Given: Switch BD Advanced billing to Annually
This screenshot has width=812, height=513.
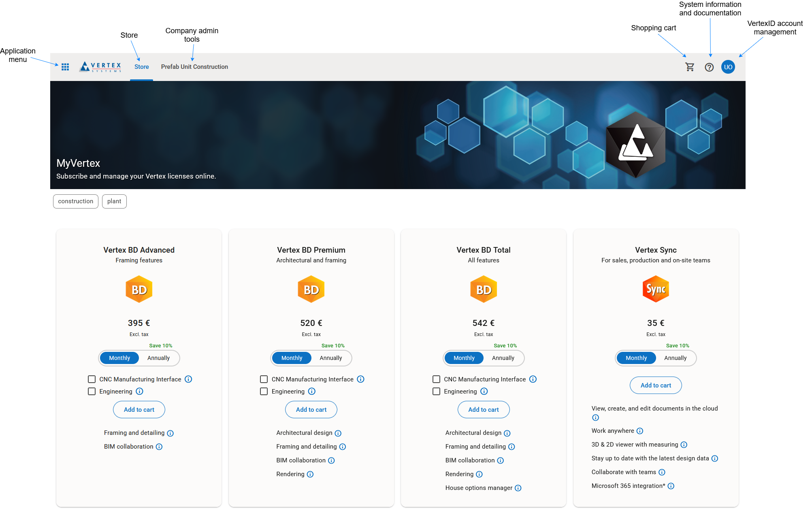Looking at the screenshot, I should coord(158,358).
